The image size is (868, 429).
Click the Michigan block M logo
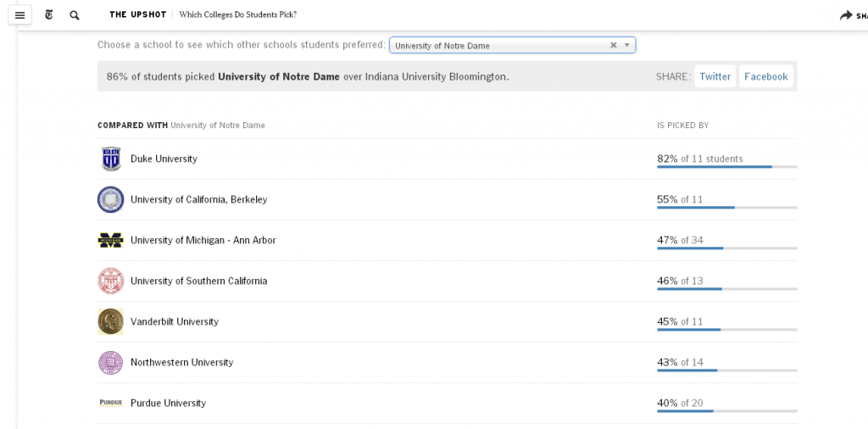coord(110,240)
